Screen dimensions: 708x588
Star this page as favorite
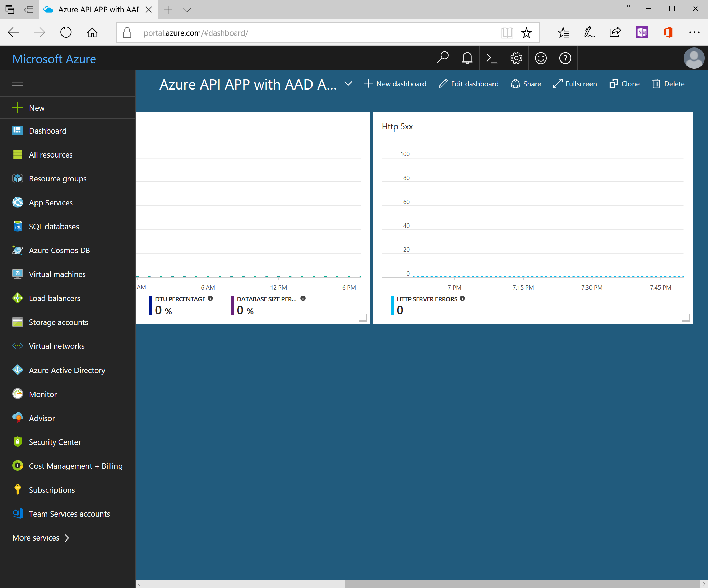[x=526, y=33]
